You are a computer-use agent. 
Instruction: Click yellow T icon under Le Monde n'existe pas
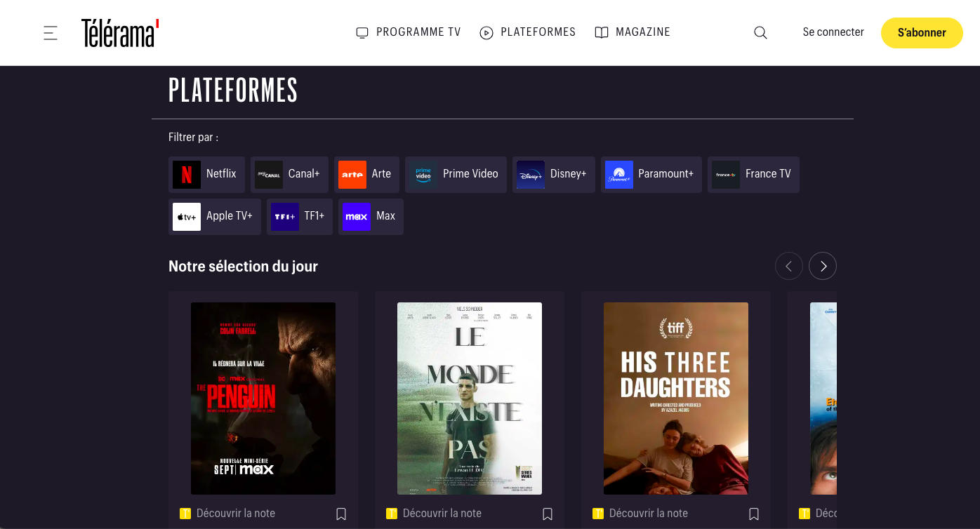tap(392, 514)
